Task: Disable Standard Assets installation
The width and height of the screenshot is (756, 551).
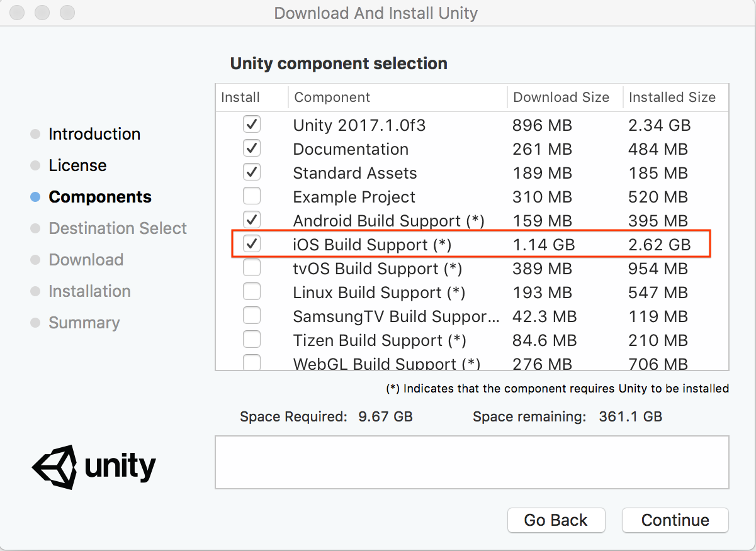Action: 252,172
